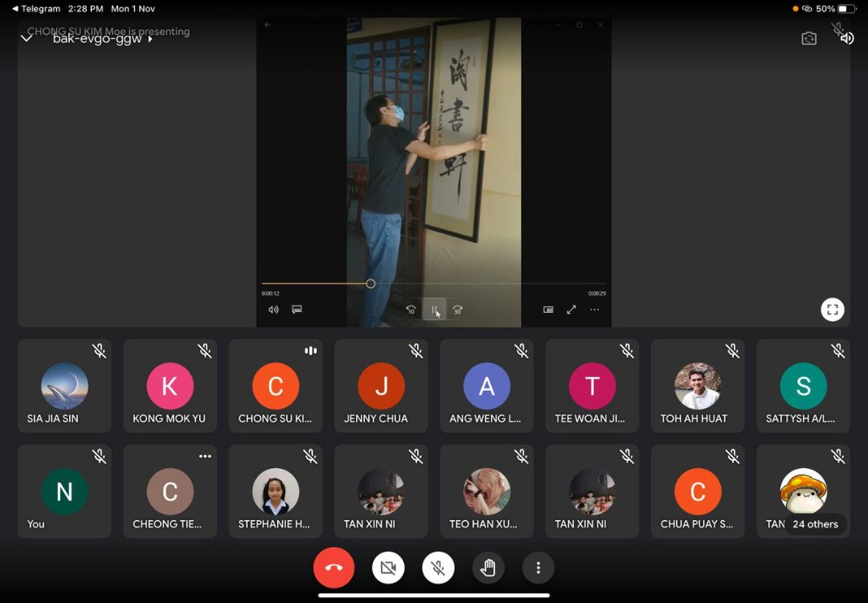Mute the video volume icon
The width and height of the screenshot is (868, 603).
click(x=273, y=310)
